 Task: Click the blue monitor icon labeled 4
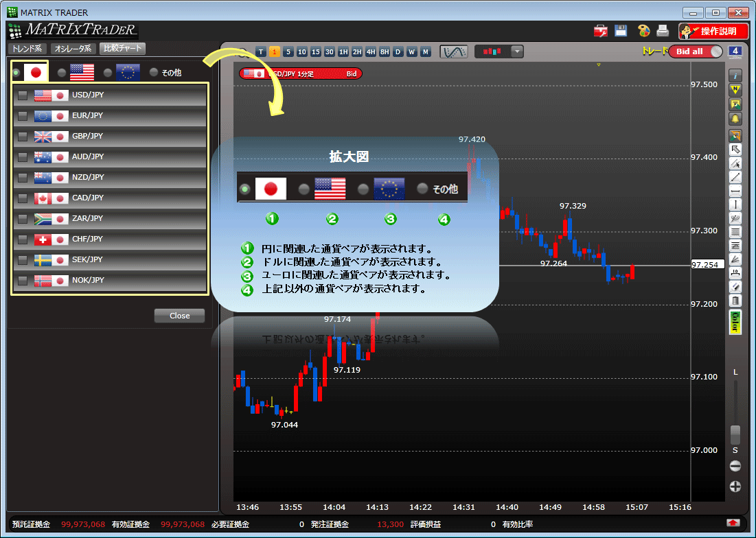click(x=735, y=51)
